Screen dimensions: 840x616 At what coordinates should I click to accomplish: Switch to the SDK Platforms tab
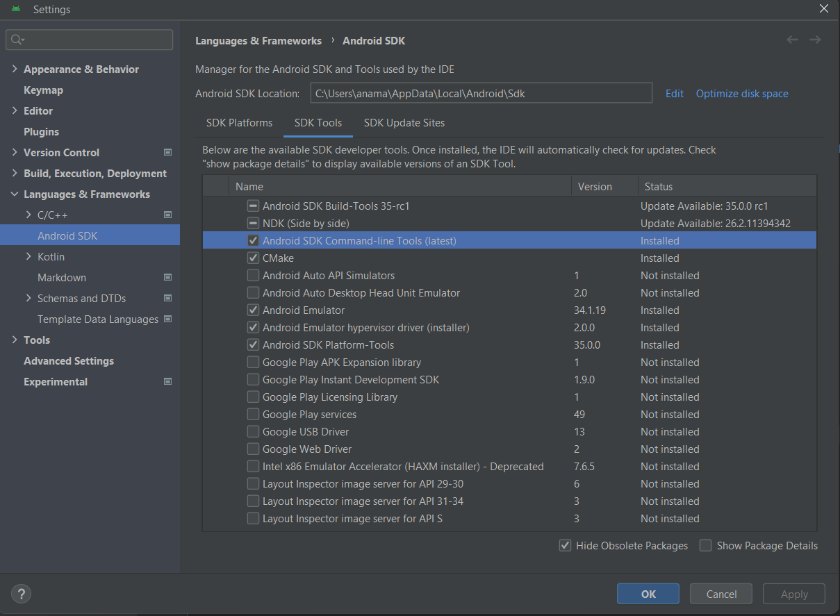tap(239, 122)
